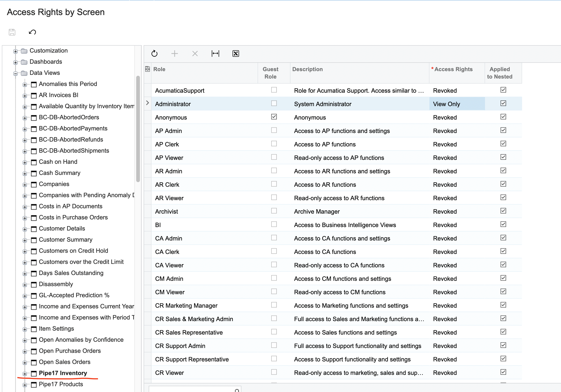
Task: Expand the Dashboards tree node
Action: [x=15, y=62]
